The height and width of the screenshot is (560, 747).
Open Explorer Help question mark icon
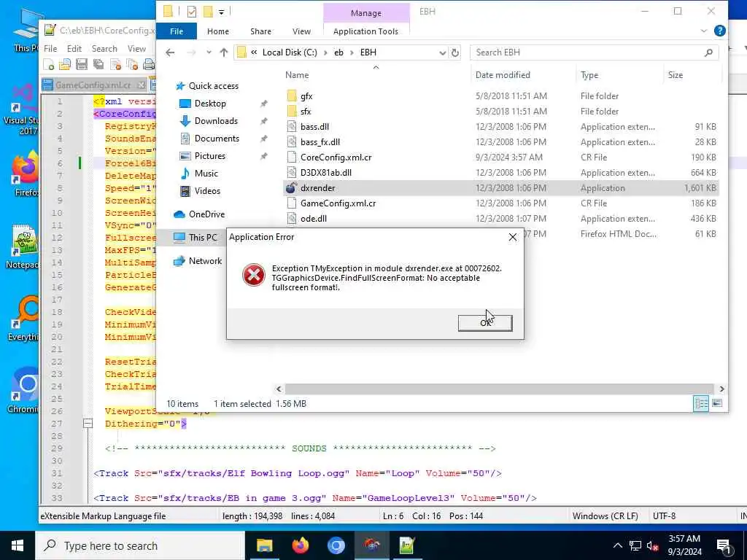(x=720, y=31)
